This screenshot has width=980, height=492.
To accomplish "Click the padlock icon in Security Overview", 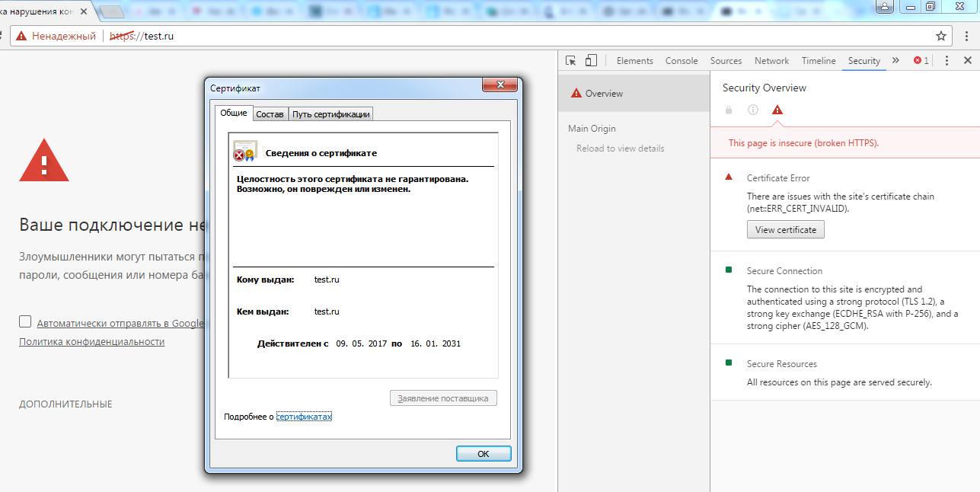I will coord(729,110).
